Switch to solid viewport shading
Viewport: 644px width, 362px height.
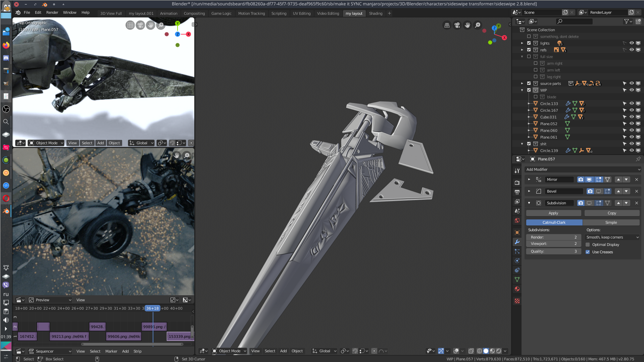(x=486, y=351)
